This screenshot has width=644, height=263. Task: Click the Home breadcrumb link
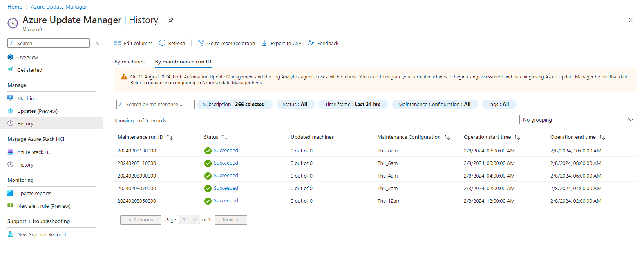[x=15, y=7]
